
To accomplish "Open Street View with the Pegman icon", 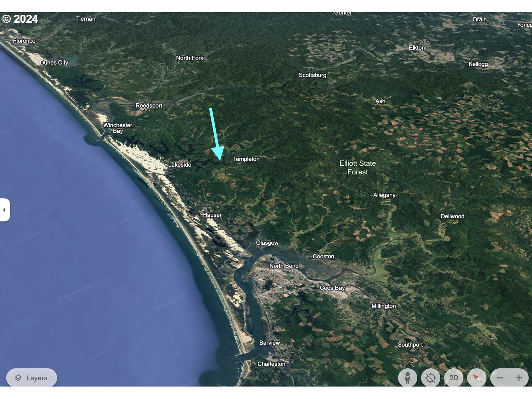I will tap(407, 378).
